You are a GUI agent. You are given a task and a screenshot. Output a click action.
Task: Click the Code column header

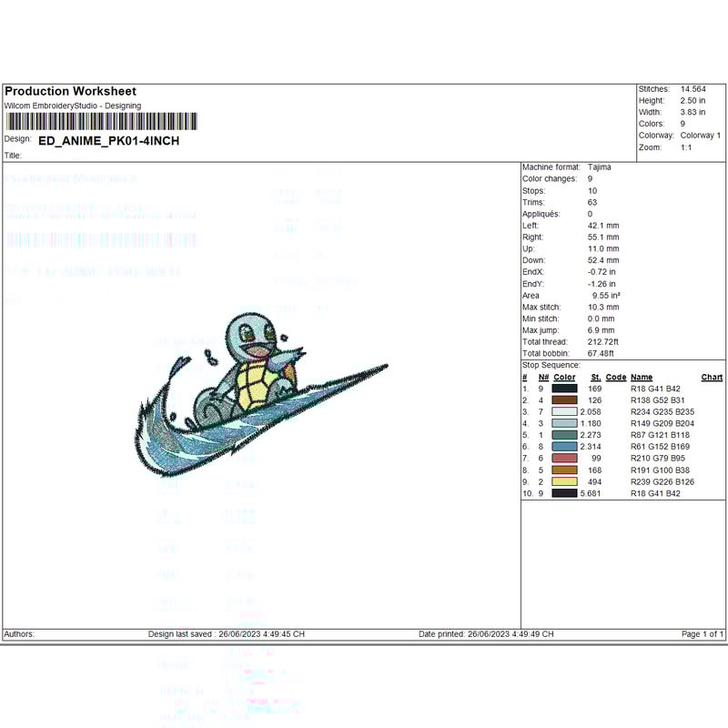click(616, 377)
